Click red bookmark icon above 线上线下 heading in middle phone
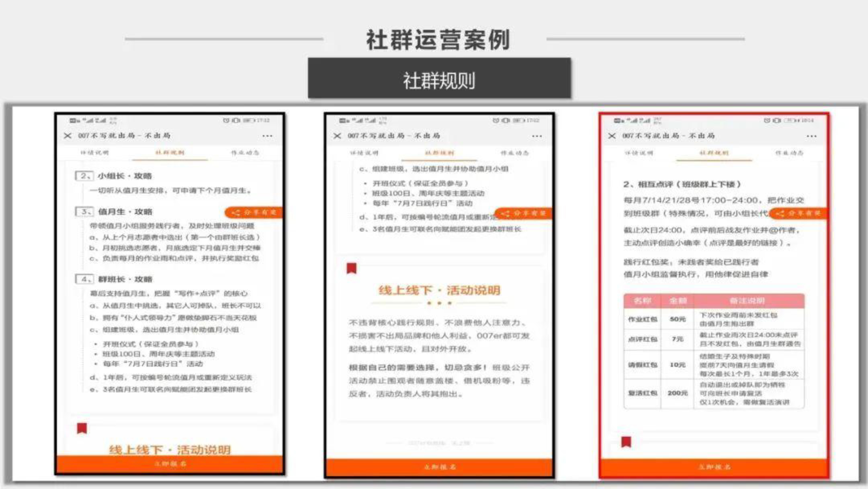Viewport: 868px width, 489px height. [351, 268]
